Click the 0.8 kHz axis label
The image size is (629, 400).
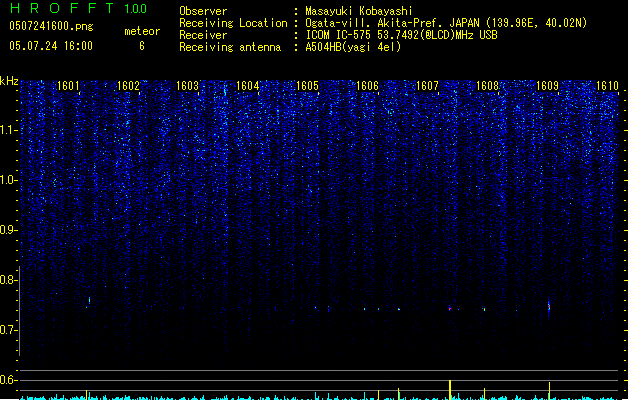(8, 280)
